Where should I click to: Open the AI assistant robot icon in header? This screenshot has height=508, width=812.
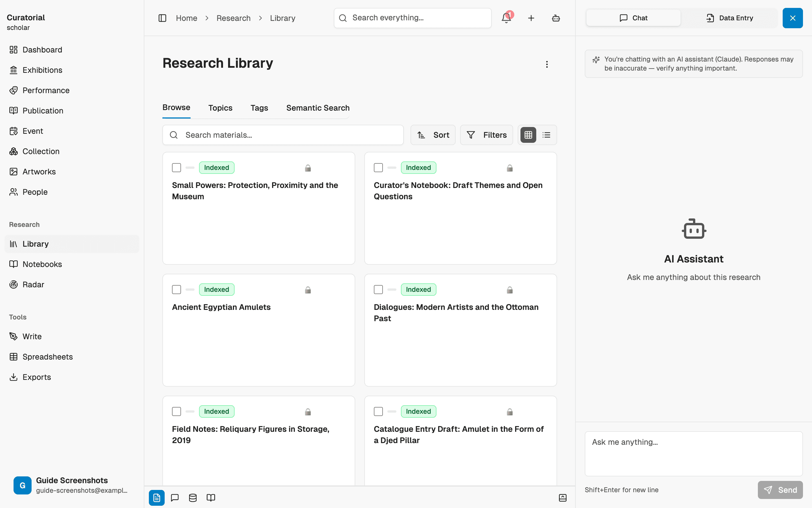tap(556, 18)
